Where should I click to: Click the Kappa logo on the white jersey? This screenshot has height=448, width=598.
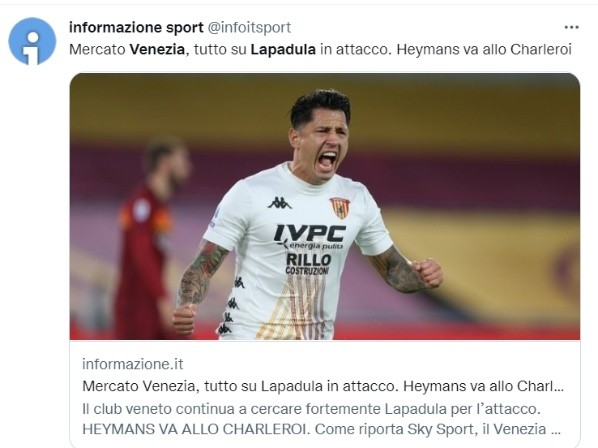pyautogui.click(x=279, y=203)
